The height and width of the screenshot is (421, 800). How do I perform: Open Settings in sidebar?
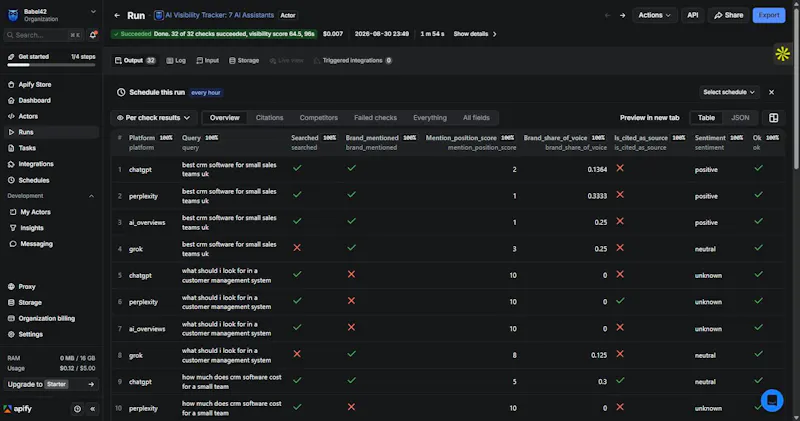click(50, 334)
